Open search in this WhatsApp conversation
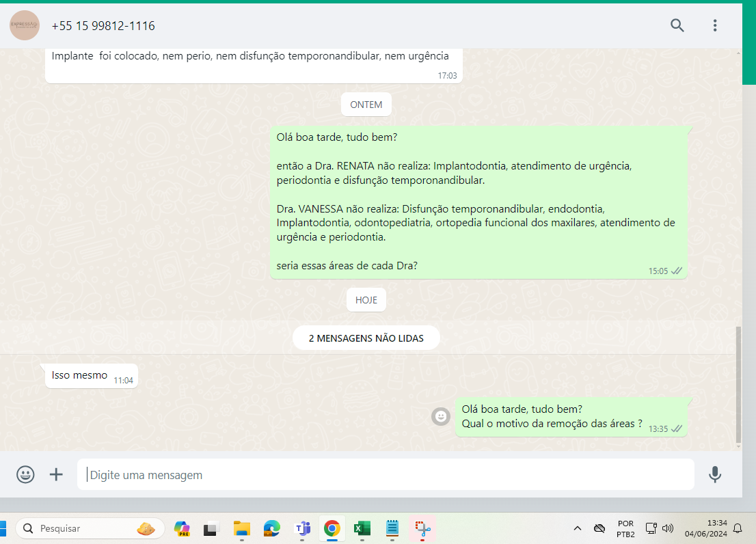This screenshot has height=544, width=756. coord(677,25)
